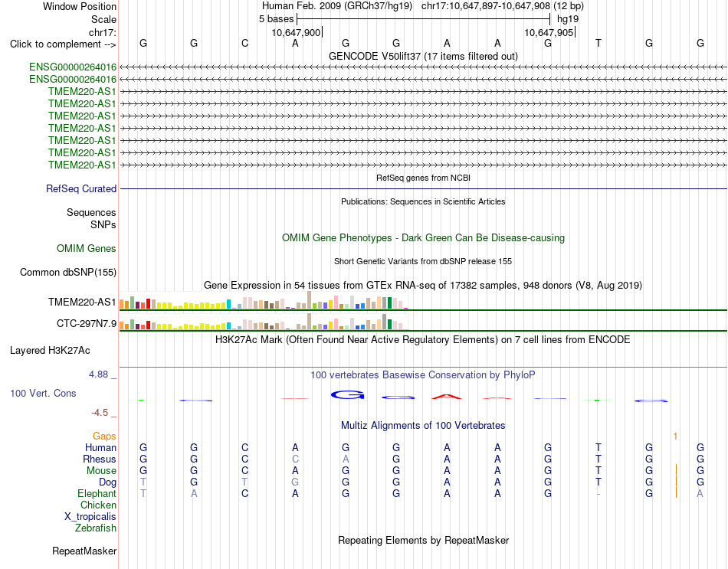
Task: Click the TMEM220-AS1 GTEx expression bar chart
Action: click(264, 301)
